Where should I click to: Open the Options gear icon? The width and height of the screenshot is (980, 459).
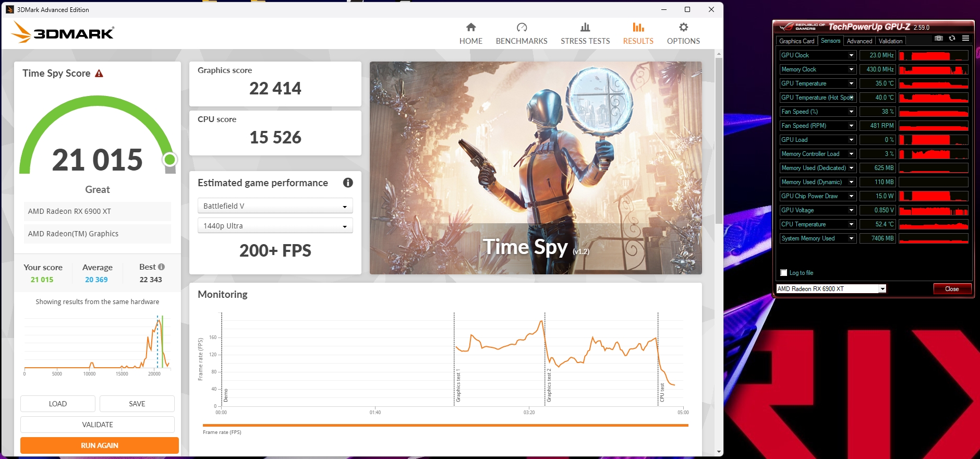click(x=683, y=27)
